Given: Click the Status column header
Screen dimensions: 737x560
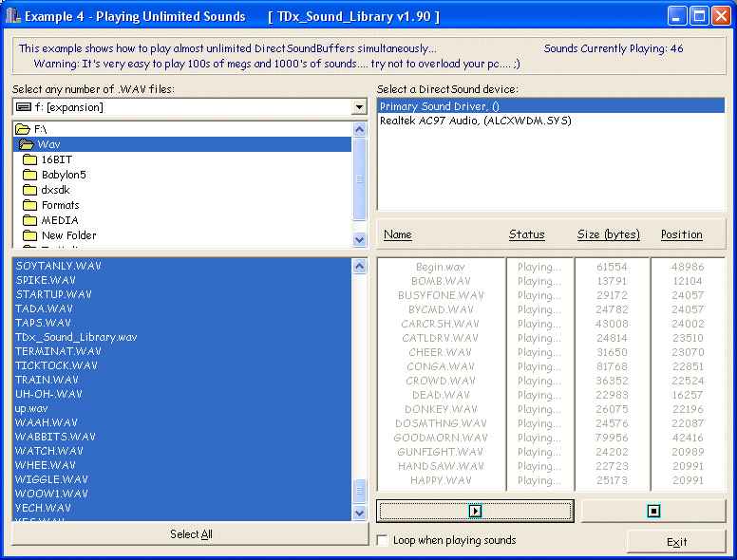Looking at the screenshot, I should (x=526, y=234).
